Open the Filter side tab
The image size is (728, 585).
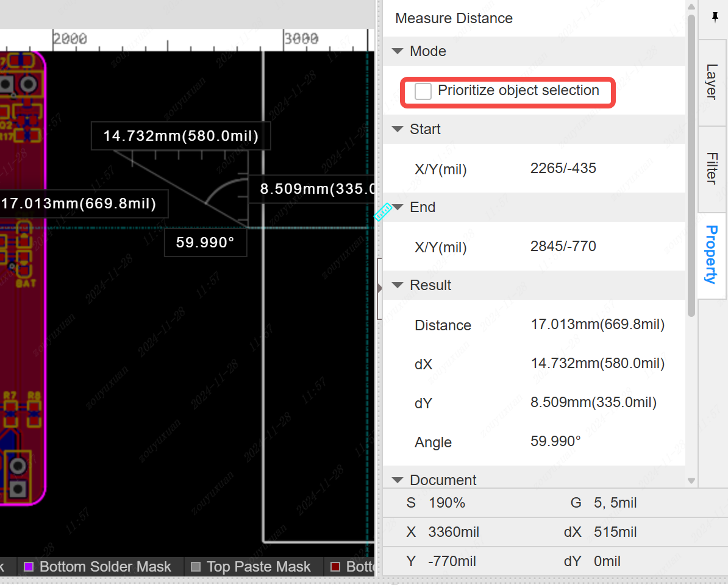[x=712, y=168]
